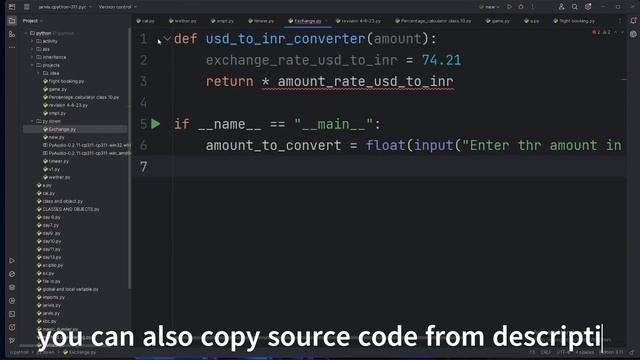Open the Python Packages layers icon
This screenshot has width=640, height=360.
click(12, 287)
